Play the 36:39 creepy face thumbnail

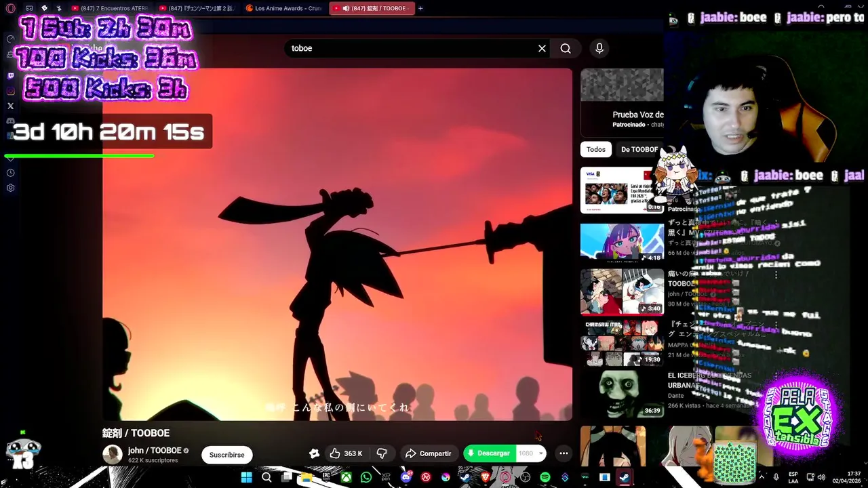(x=622, y=394)
